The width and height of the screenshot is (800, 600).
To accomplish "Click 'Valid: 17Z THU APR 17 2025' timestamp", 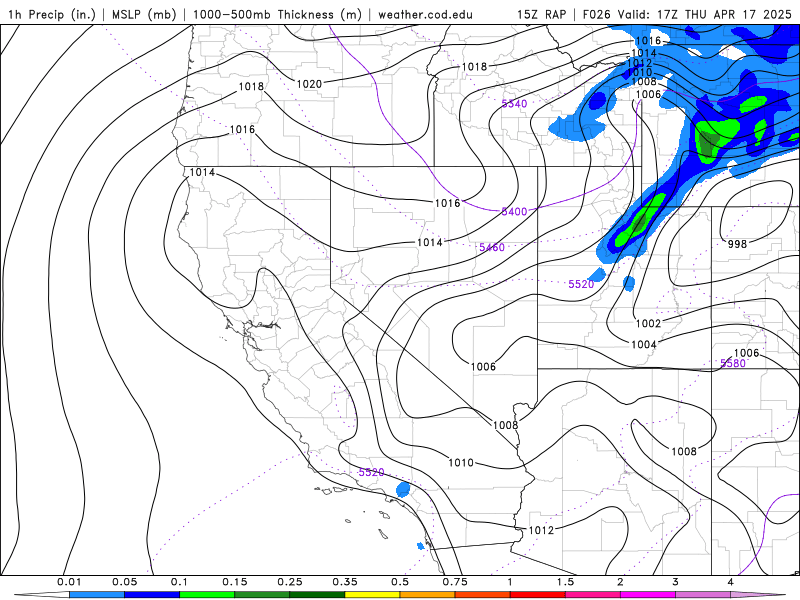I will point(705,14).
